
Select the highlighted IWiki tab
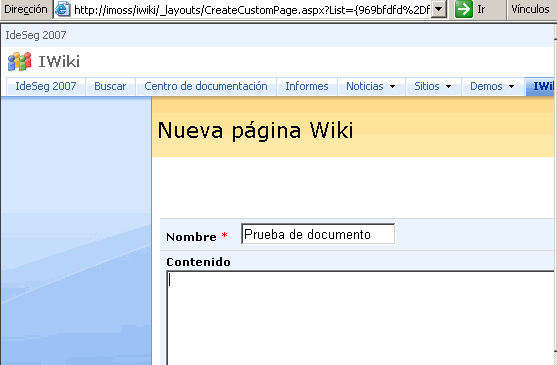[x=540, y=86]
